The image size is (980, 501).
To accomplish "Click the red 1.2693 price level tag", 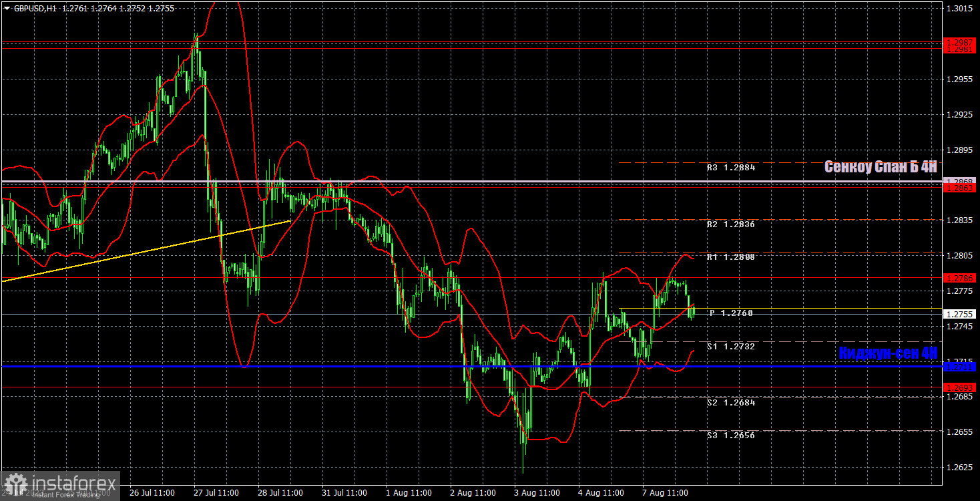I will (960, 387).
